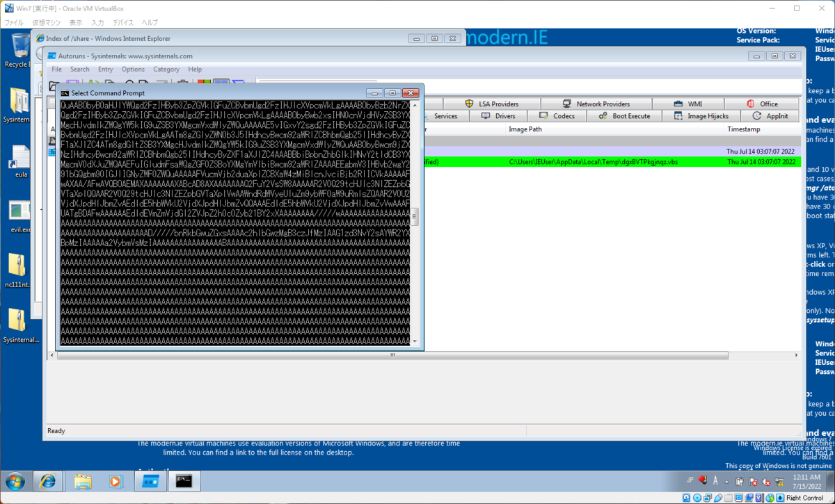This screenshot has height=504, width=835.
Task: Show hidden tray icons arrow
Action: point(728,481)
